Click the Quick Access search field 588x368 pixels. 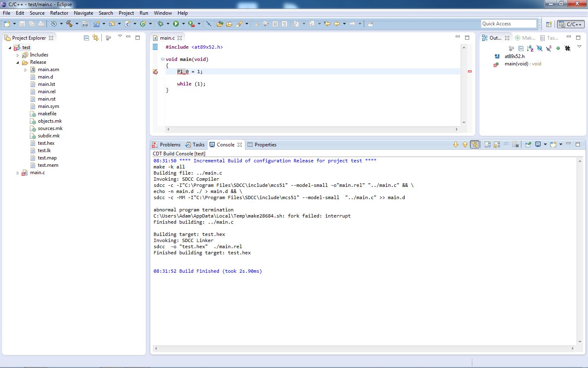pos(508,24)
